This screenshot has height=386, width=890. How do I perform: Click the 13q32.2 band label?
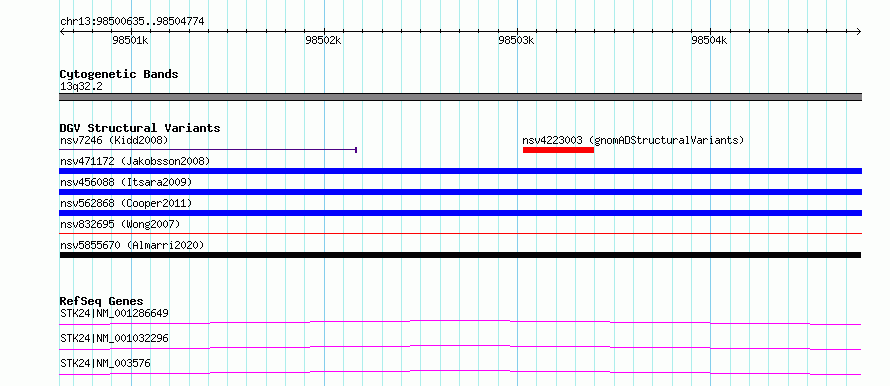tap(81, 87)
